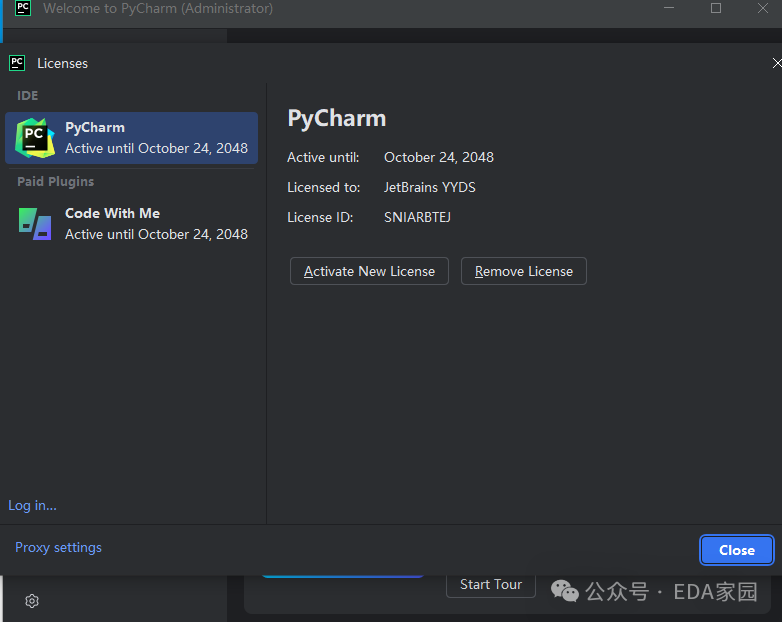This screenshot has height=622, width=782.
Task: Click the License ID: label
Action: (x=320, y=217)
